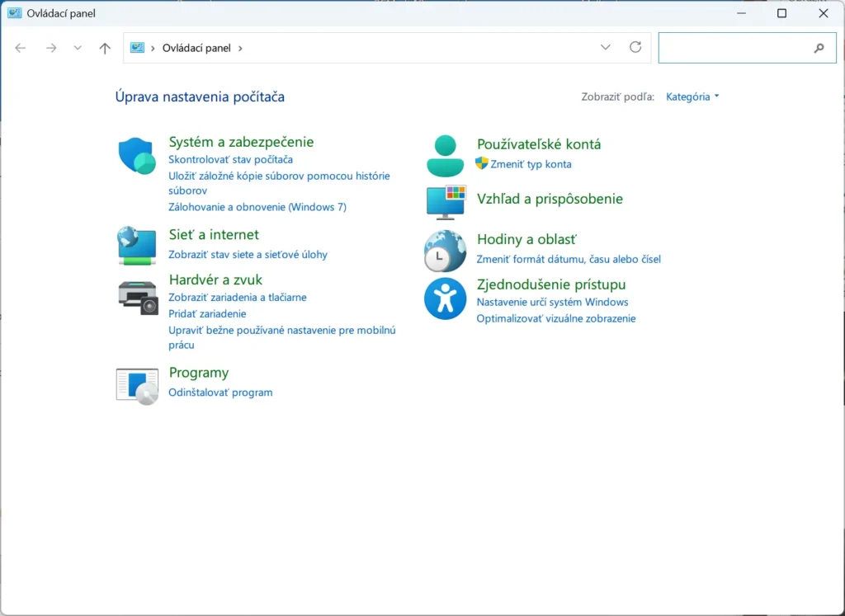This screenshot has width=845, height=616.
Task: Click the Control Panel icon in the address bar
Action: [x=137, y=47]
